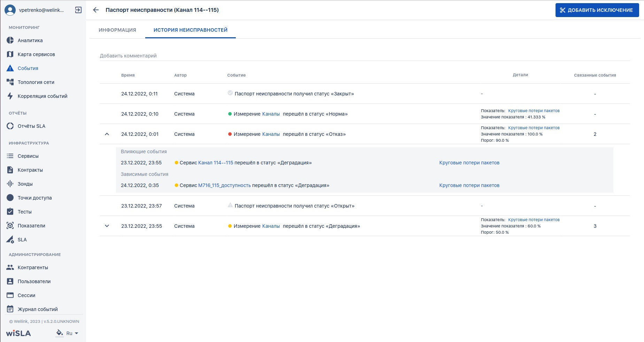Open the М716_115_доступность link

point(224,185)
